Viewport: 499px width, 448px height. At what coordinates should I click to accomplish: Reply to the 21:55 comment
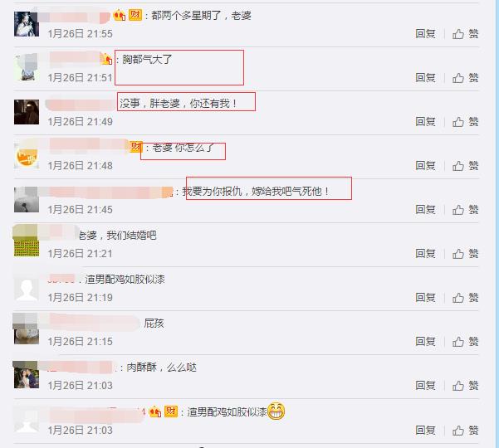425,34
